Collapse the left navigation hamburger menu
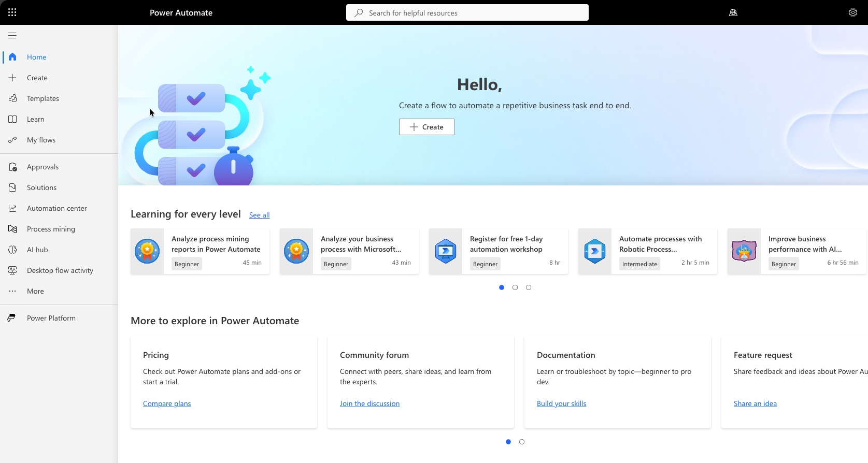 12,36
